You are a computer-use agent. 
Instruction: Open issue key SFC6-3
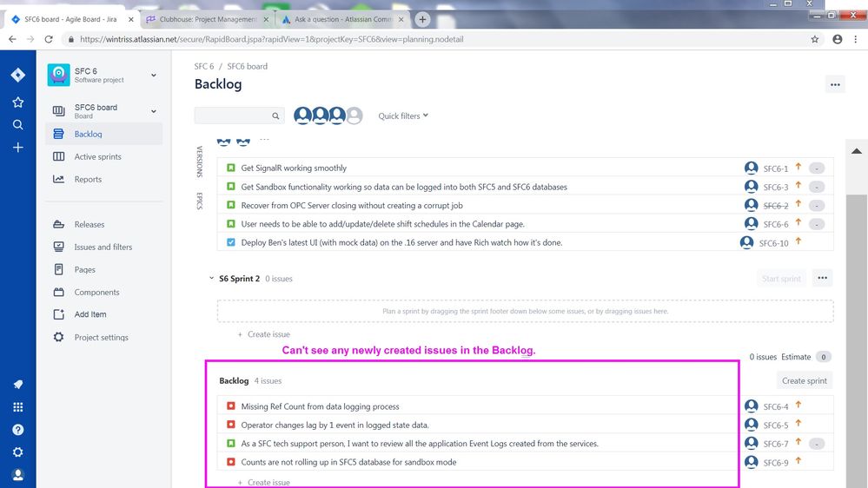pyautogui.click(x=776, y=187)
